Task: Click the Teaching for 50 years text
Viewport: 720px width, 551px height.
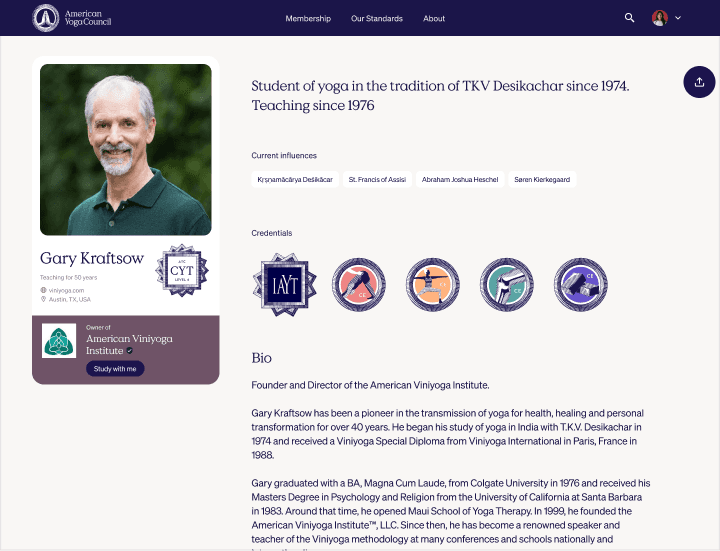Action: 68,277
